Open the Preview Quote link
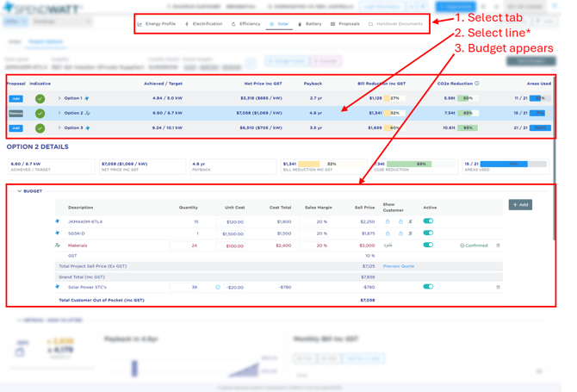Screen dimensions: 577x392 (399, 266)
